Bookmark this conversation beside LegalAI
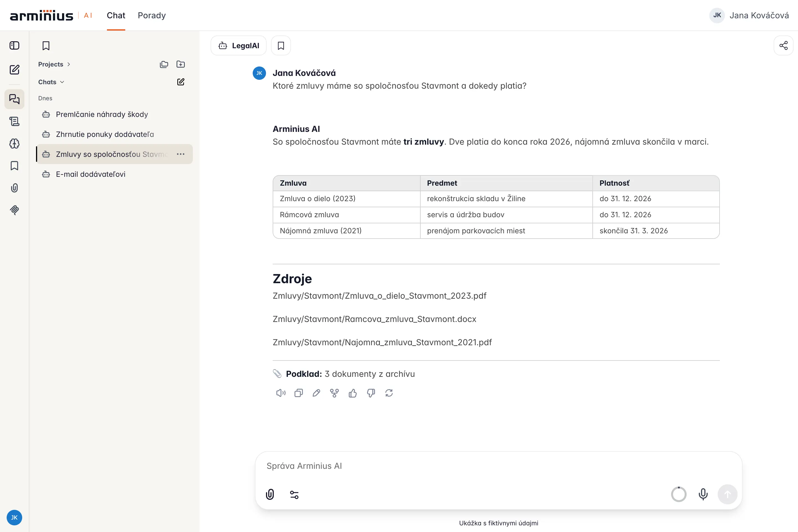This screenshot has width=798, height=532. tap(281, 45)
